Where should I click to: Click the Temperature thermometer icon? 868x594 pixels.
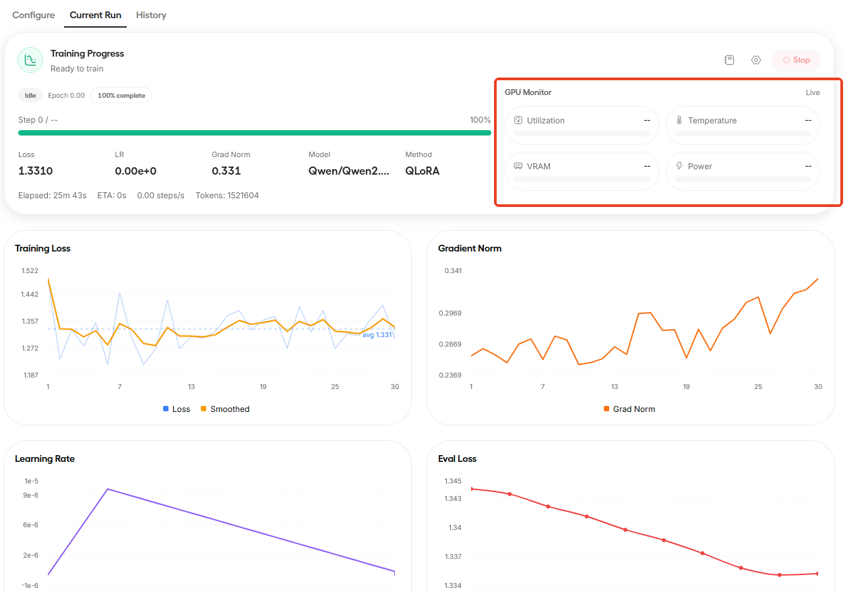click(x=679, y=121)
